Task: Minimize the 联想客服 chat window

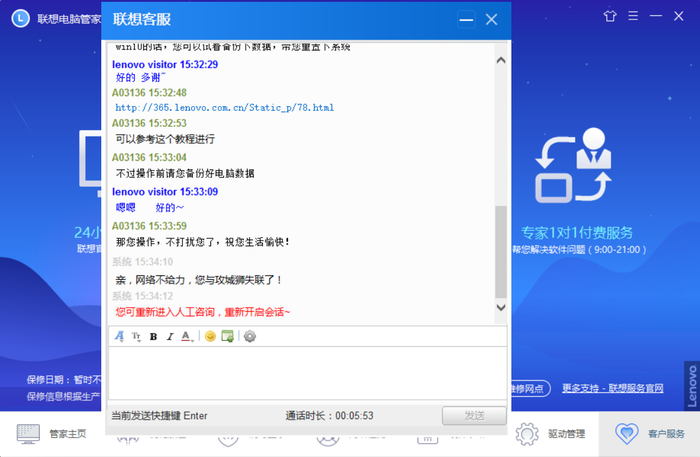Action: coord(466,19)
